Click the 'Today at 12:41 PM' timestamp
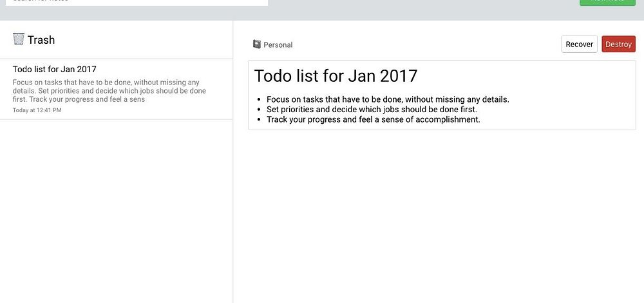The width and height of the screenshot is (644, 303). click(37, 110)
